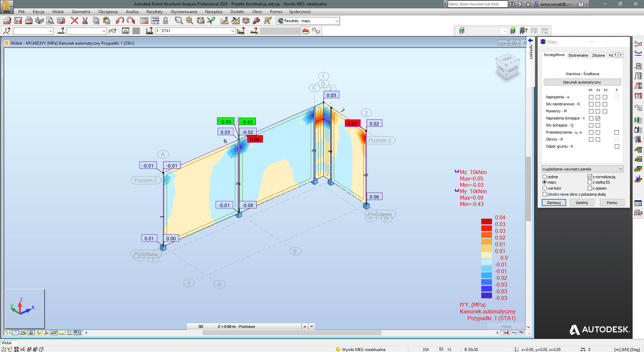Click the red X delete icon

pyautogui.click(x=74, y=21)
